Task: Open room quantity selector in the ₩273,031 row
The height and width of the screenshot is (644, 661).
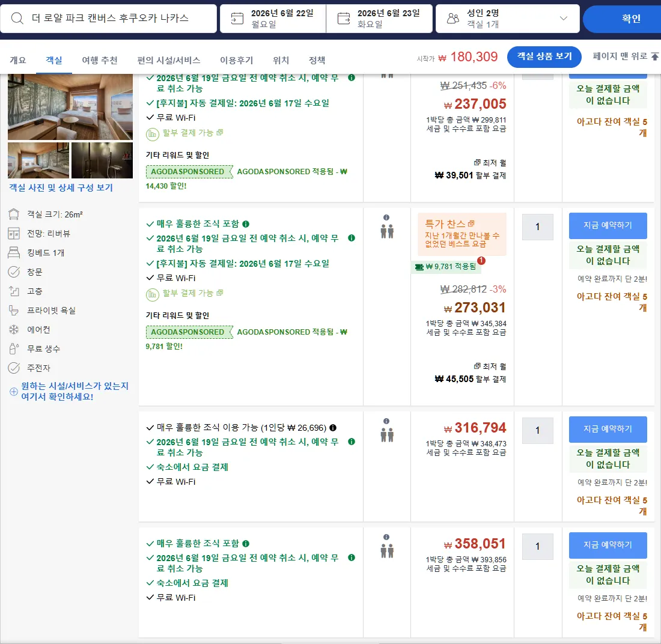Action: pos(537,226)
